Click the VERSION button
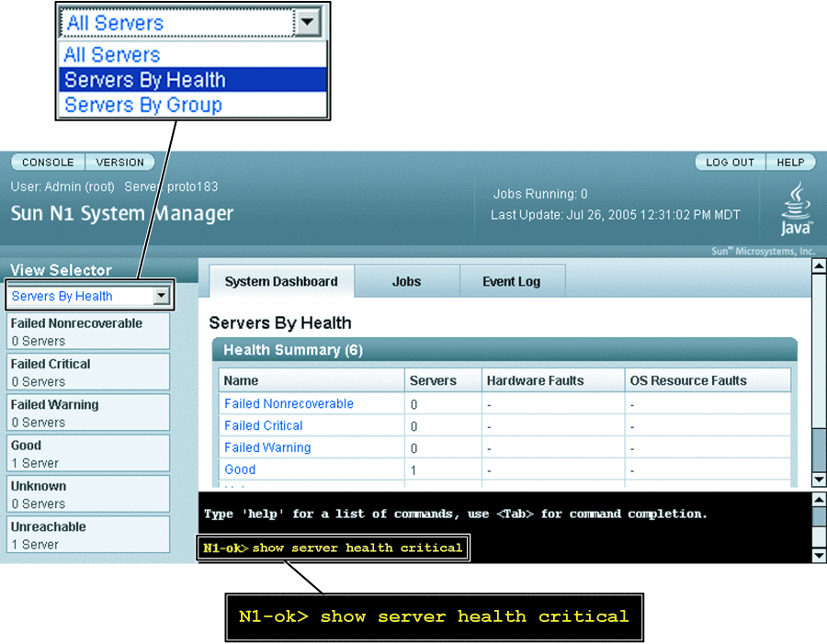 (119, 163)
